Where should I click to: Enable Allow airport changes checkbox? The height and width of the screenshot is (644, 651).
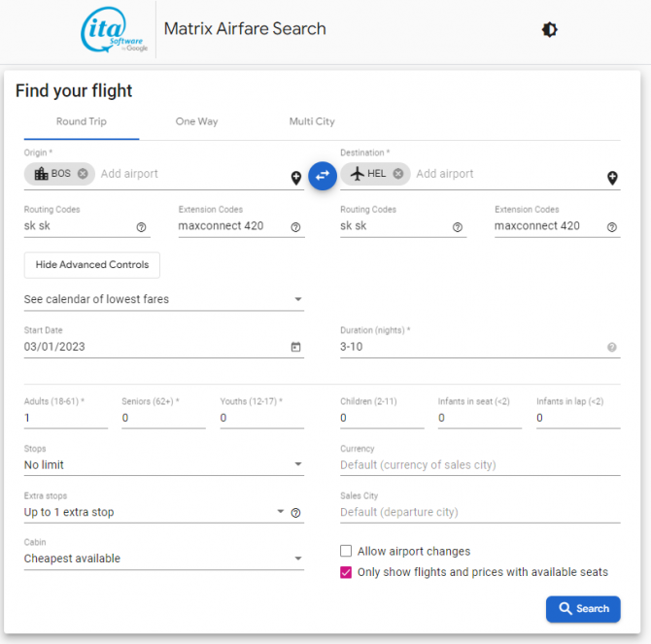346,551
